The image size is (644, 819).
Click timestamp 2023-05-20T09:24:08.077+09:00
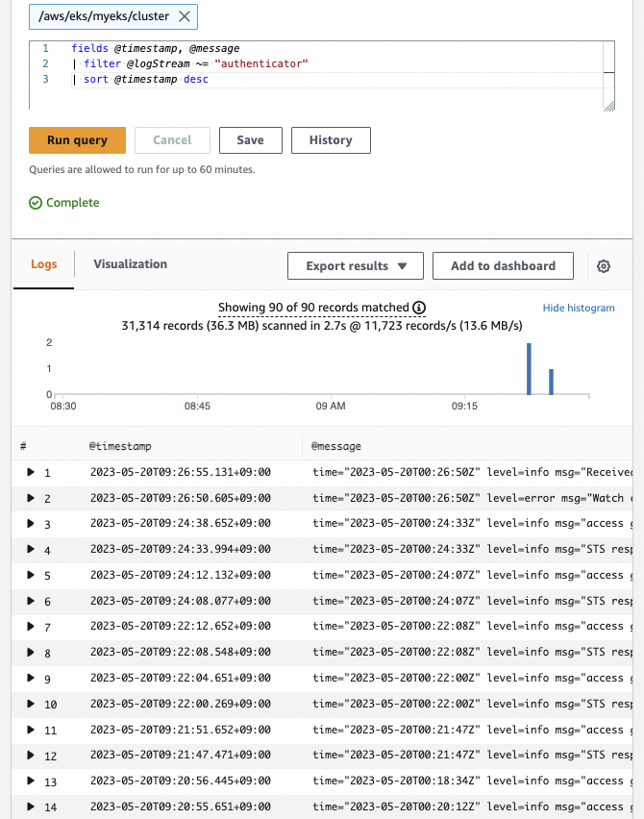(x=181, y=601)
